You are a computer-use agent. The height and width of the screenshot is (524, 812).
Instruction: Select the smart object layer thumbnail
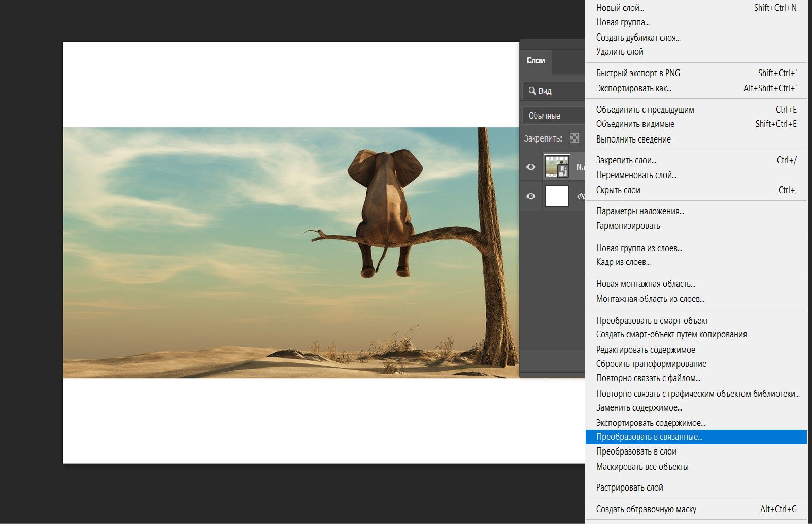tap(557, 167)
